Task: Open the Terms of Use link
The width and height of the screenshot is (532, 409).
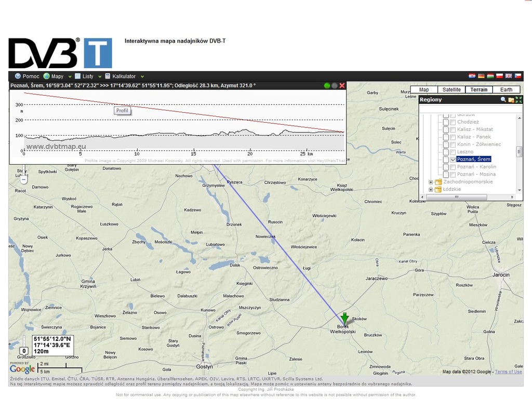Action: [510, 371]
